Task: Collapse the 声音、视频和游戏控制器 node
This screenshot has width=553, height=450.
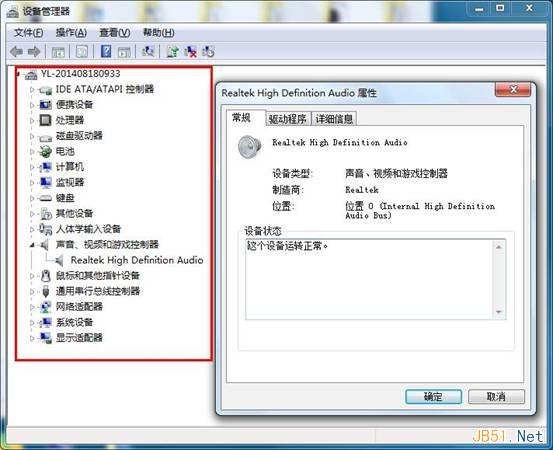Action: [x=32, y=245]
